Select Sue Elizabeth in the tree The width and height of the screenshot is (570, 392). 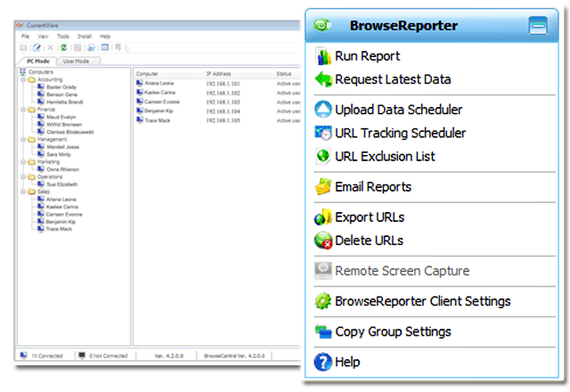pos(61,184)
